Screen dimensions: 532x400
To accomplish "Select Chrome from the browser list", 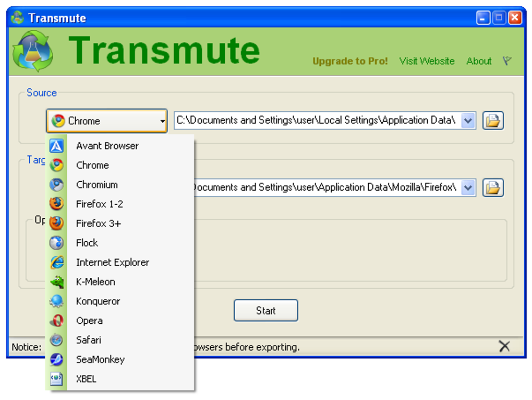I will coord(120,165).
